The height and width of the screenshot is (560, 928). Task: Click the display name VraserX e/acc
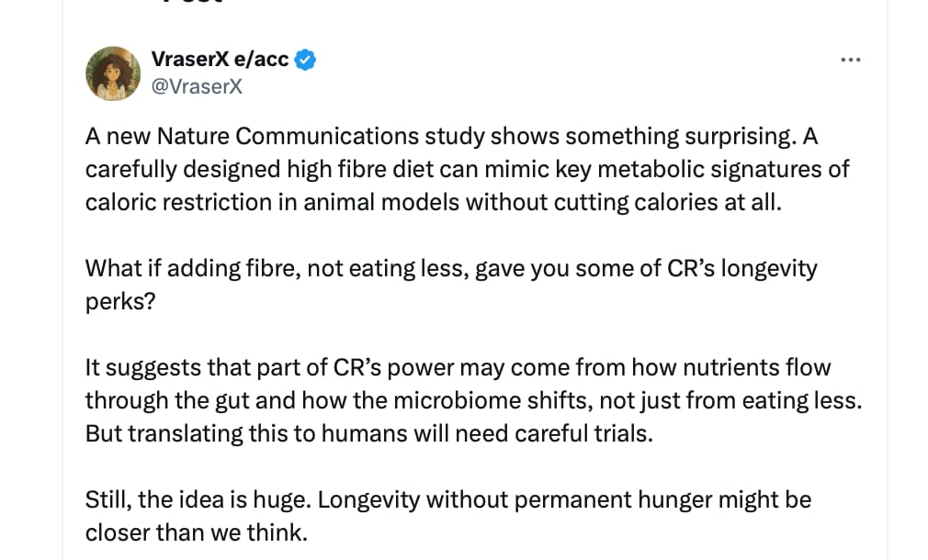(x=220, y=61)
